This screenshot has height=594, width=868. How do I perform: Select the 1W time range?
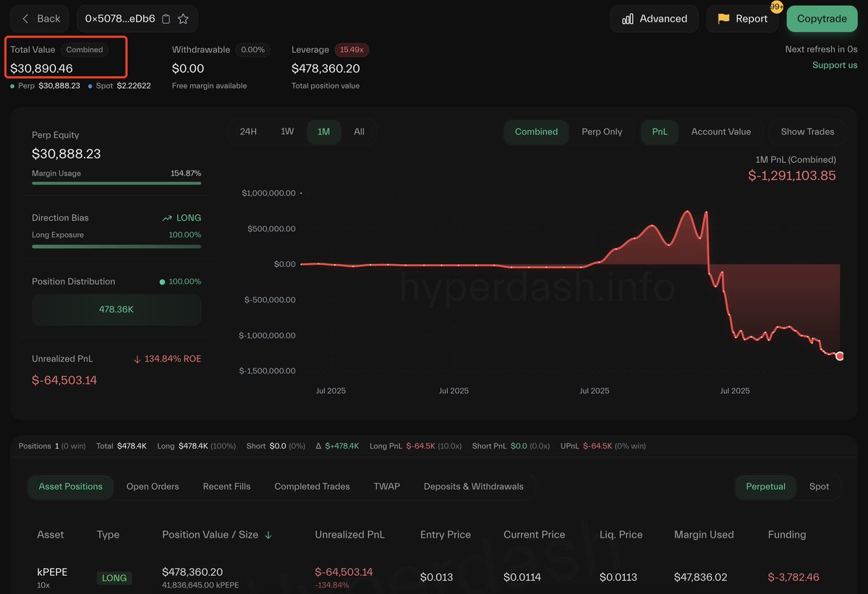[287, 132]
